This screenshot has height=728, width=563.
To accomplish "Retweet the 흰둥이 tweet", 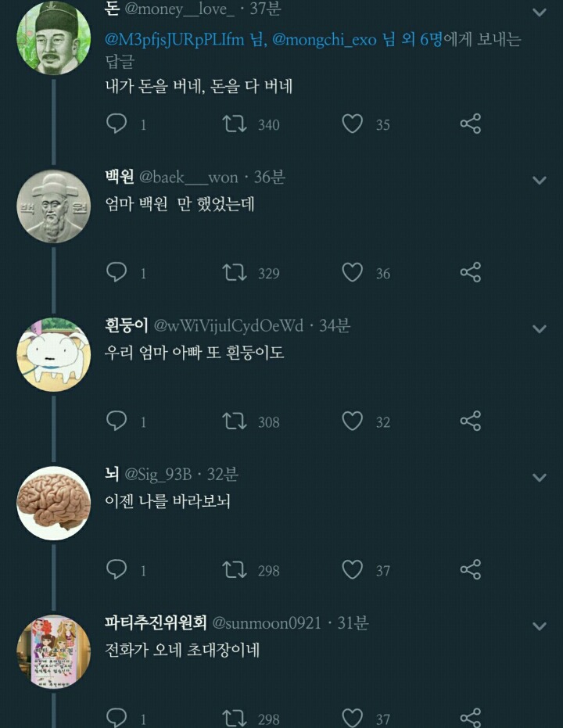I will pos(235,421).
